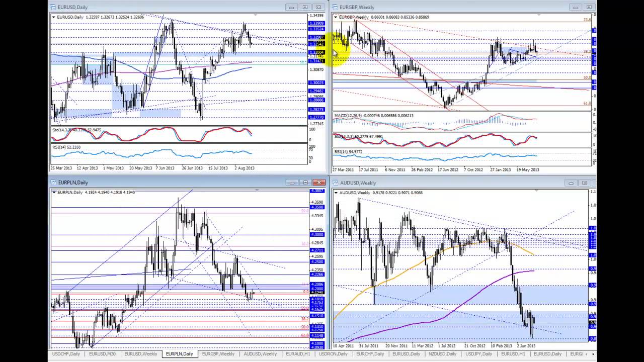Click the 27 Mar 2011 date on EURGBP chart

coord(343,169)
